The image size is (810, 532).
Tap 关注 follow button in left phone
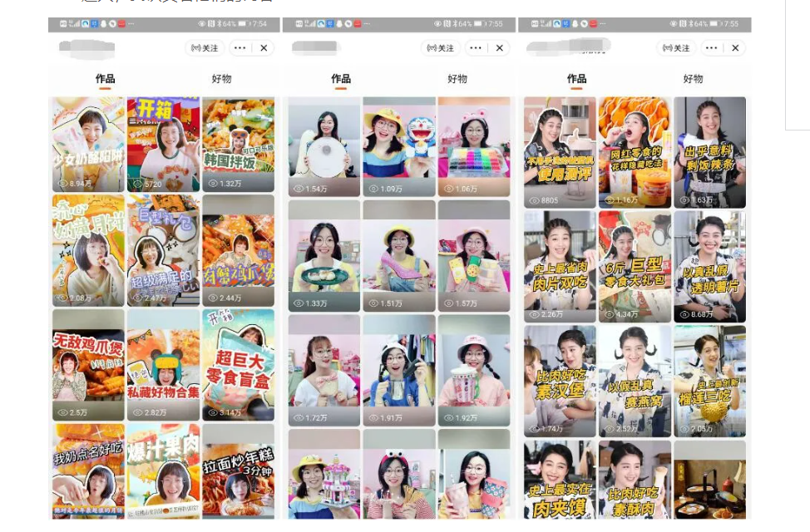[205, 48]
